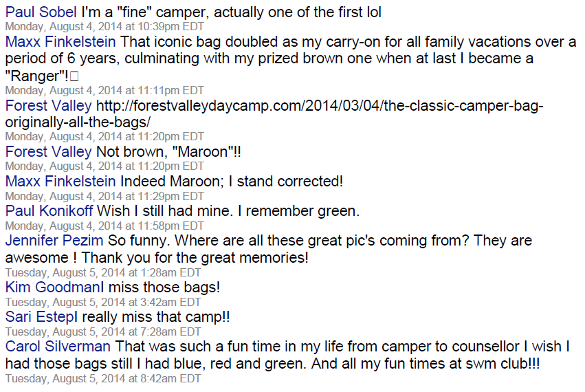
Task: Click Forest Valley on the "Not brown" comment
Action: (48, 151)
